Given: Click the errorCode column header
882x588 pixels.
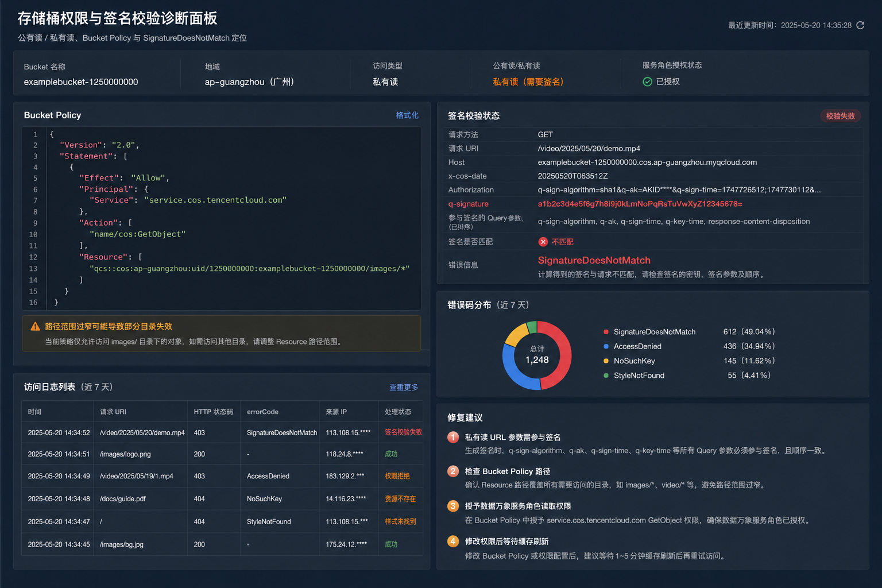Looking at the screenshot, I should [262, 412].
